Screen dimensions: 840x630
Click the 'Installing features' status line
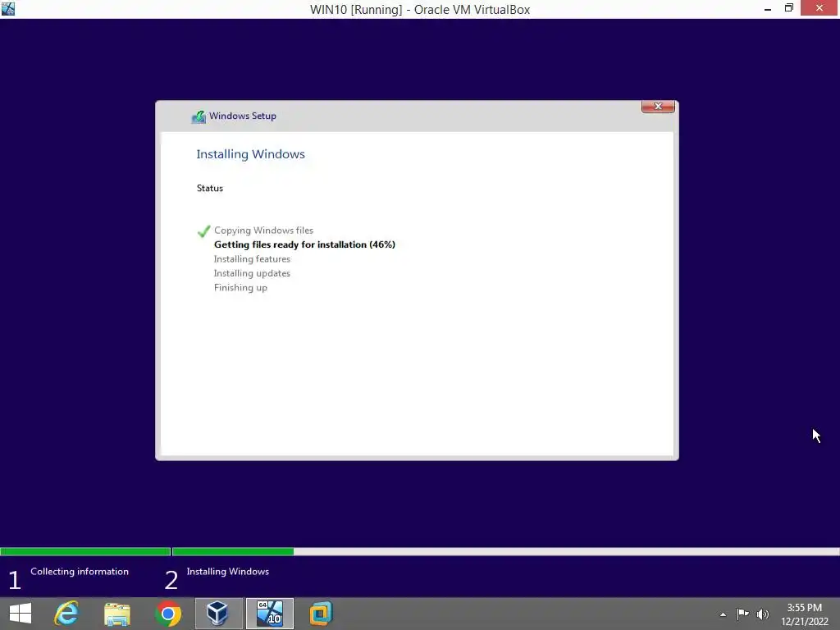pos(252,258)
